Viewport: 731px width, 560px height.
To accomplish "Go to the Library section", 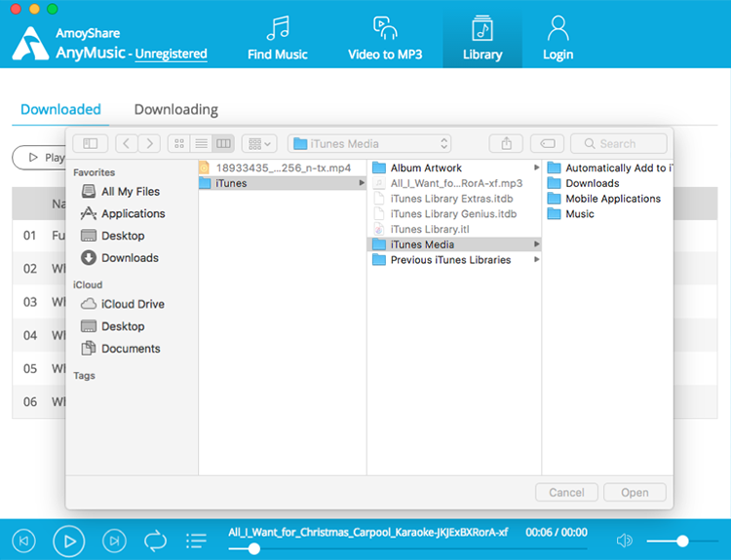I will [x=482, y=38].
